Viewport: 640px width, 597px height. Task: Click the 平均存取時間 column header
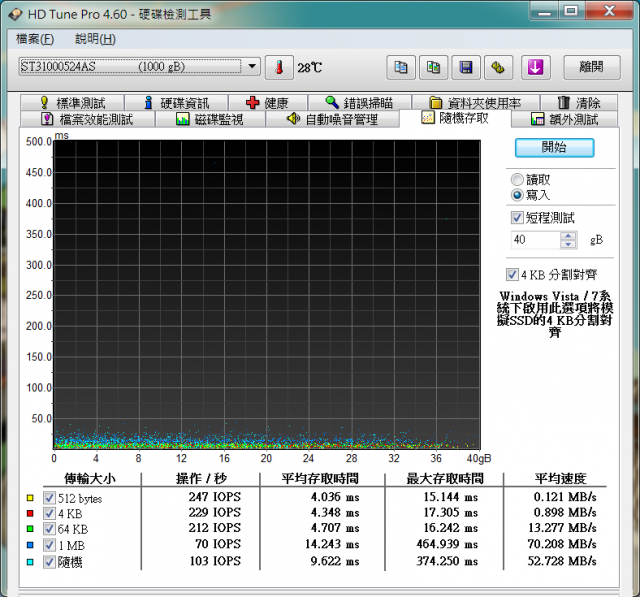320,479
